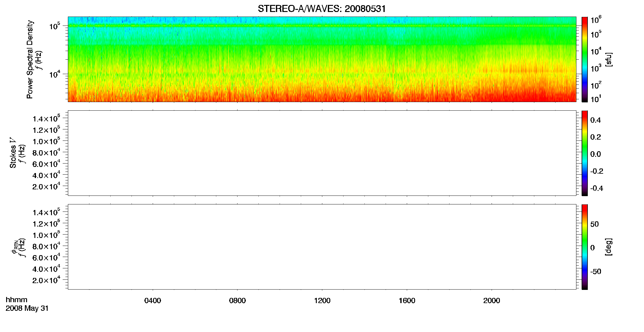644x332 pixels.
Task: Click the 1600 time axis label
Action: pyautogui.click(x=407, y=301)
